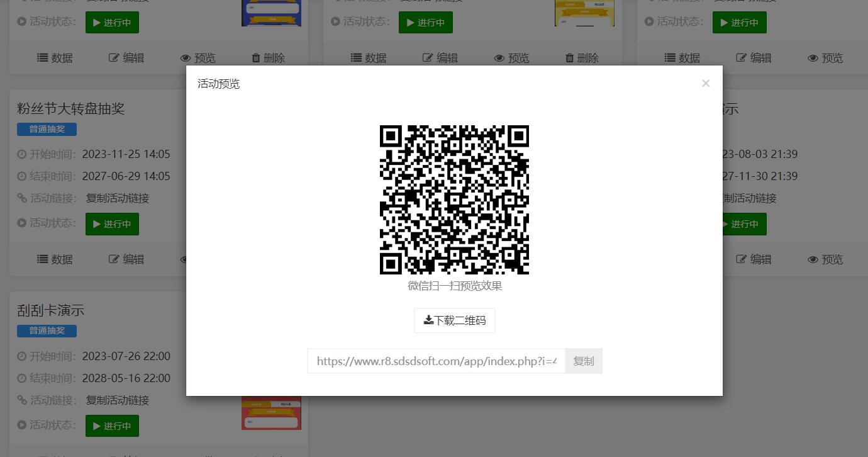Click 进行中 status in 刮刮卡演示 card
Viewport: 868px width, 457px height.
pos(112,426)
